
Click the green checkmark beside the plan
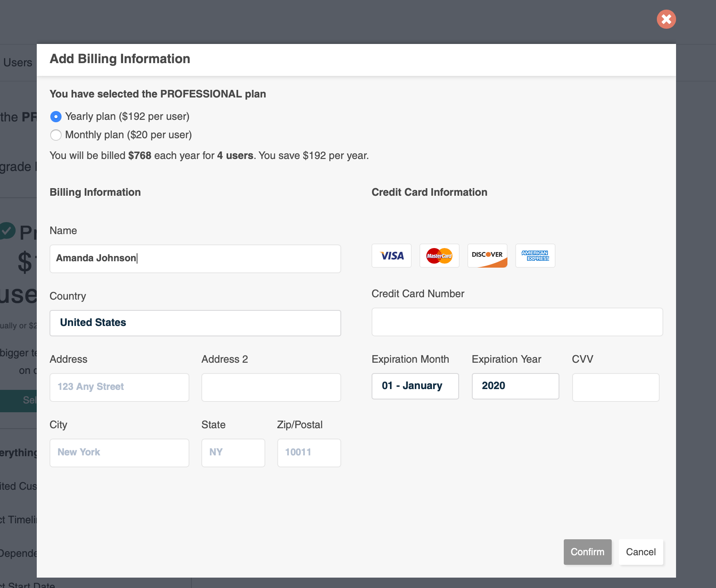6,231
